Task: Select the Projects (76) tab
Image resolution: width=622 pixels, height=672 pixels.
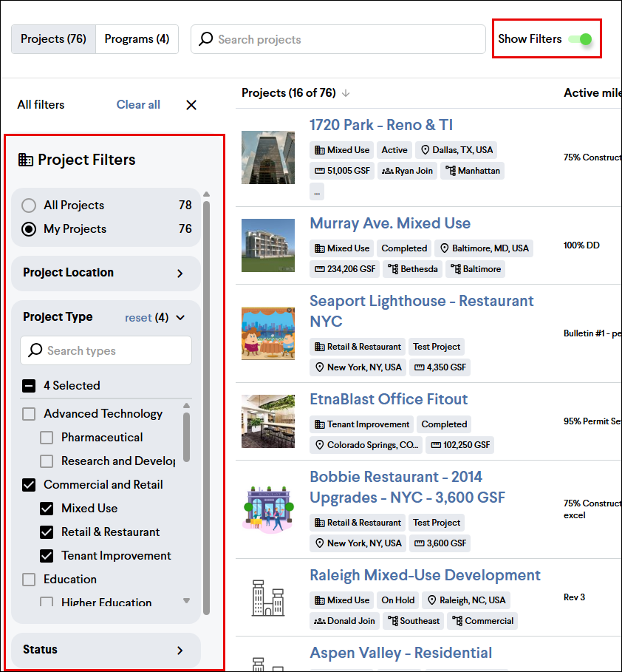Action: pyautogui.click(x=53, y=39)
